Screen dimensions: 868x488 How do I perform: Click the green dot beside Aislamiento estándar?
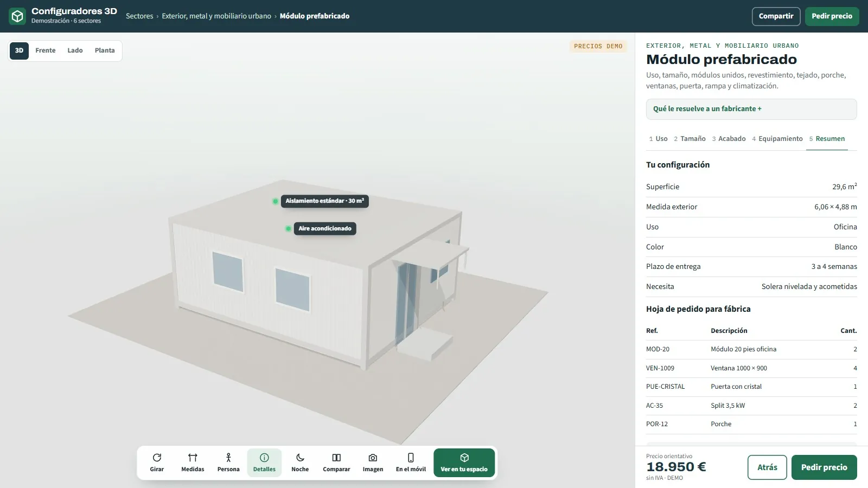tap(276, 201)
